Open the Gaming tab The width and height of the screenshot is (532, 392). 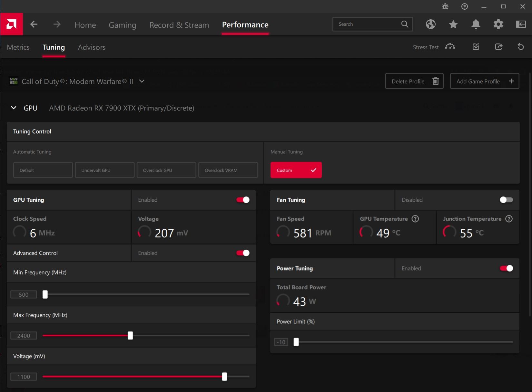(122, 25)
